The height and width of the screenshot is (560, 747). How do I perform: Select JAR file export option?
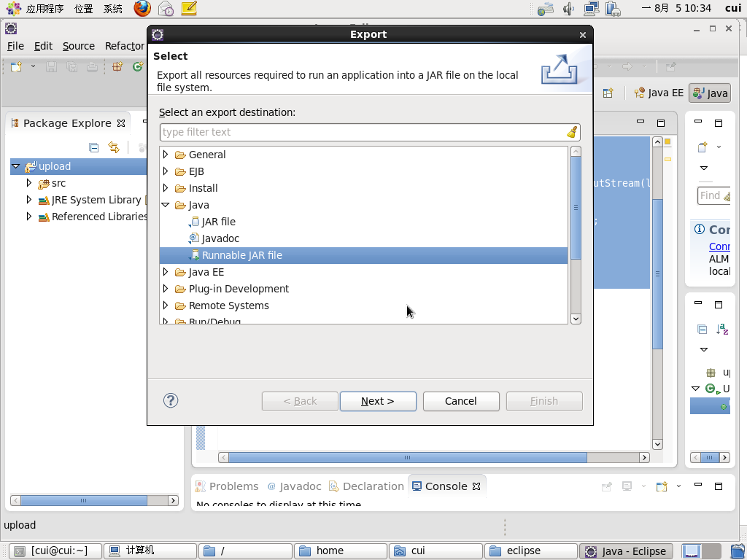point(218,222)
